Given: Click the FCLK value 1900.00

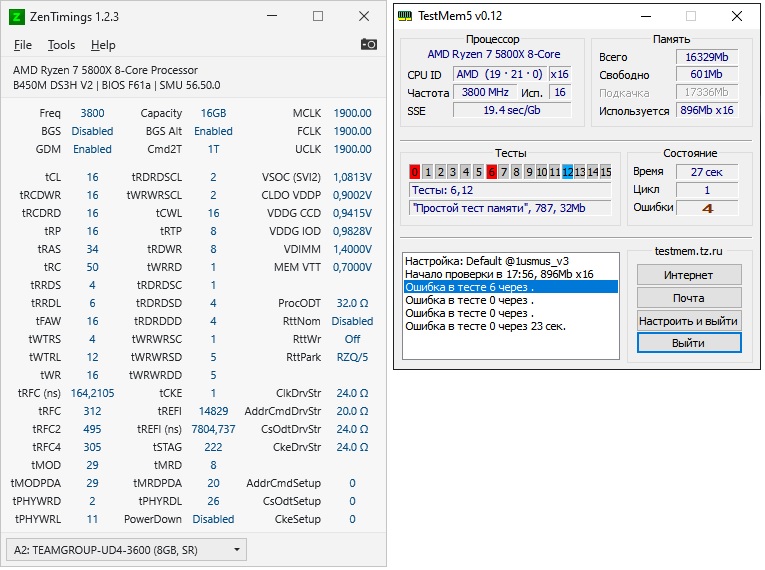Looking at the screenshot, I should coord(352,131).
